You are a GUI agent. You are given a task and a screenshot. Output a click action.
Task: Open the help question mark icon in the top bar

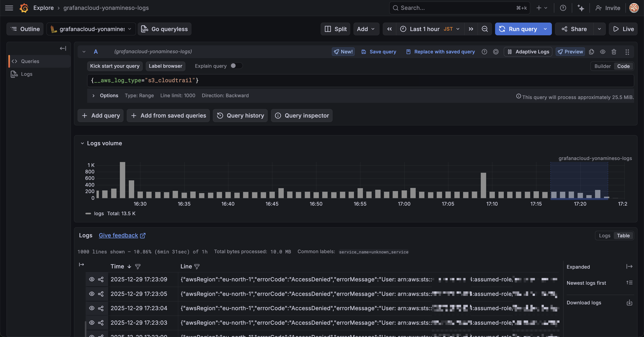(563, 8)
